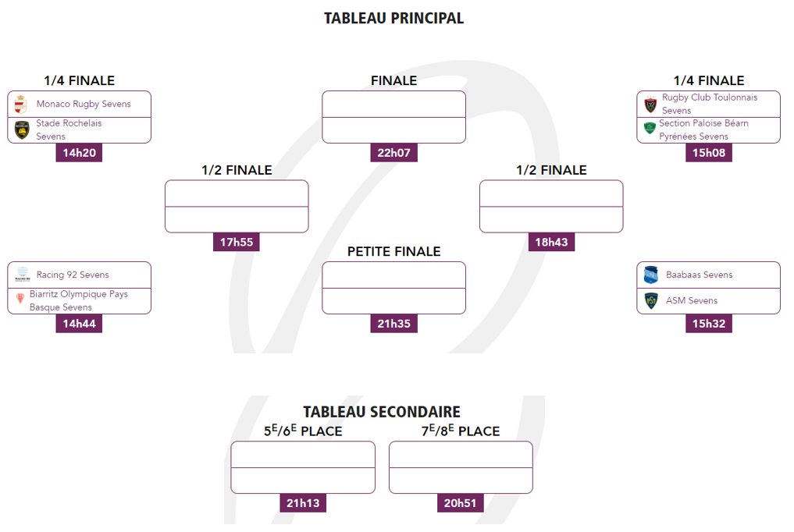Open the Monaco Rugby Sevens team link
The width and height of the screenshot is (794, 532).
84,105
